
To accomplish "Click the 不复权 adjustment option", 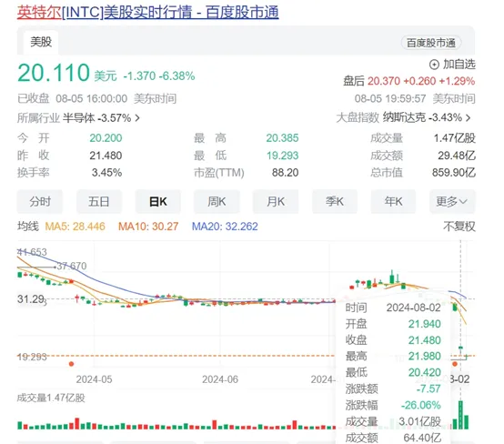I will pyautogui.click(x=459, y=227).
